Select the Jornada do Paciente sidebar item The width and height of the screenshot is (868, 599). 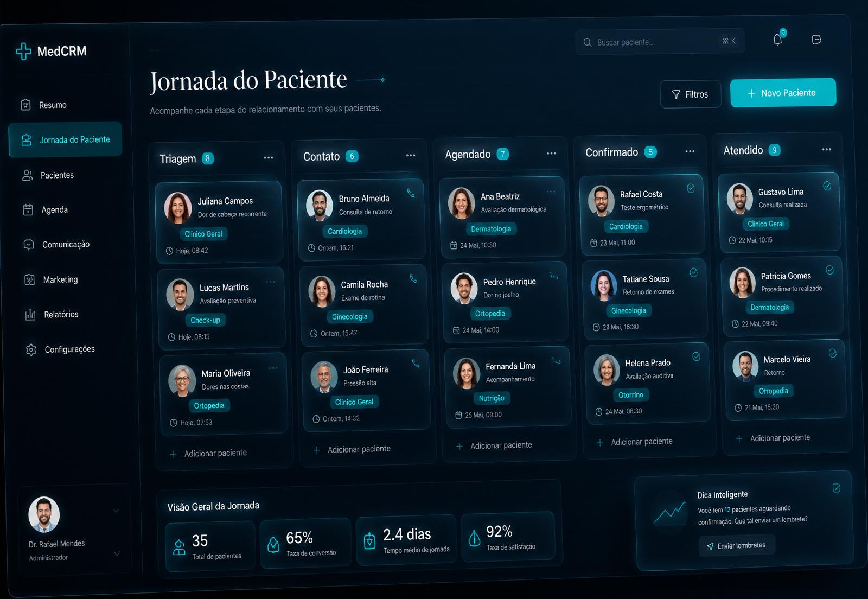coord(65,139)
